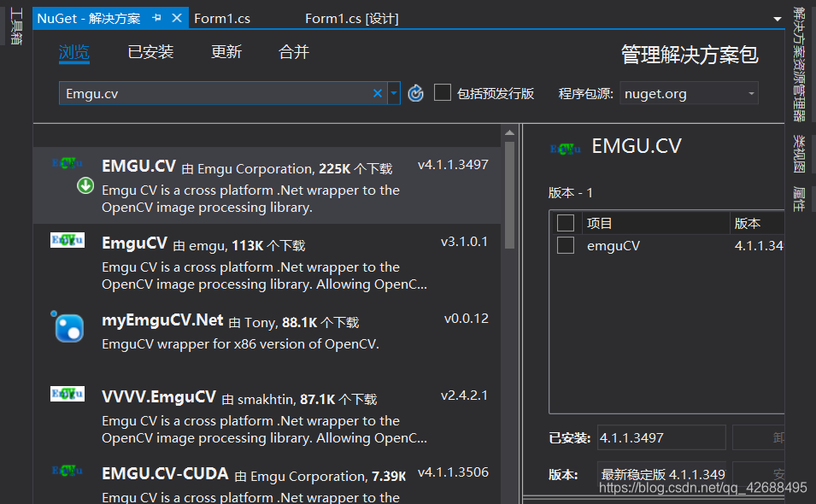Select the VVVV.EmguCV package by smakhtin
The image size is (816, 504).
coord(267,416)
